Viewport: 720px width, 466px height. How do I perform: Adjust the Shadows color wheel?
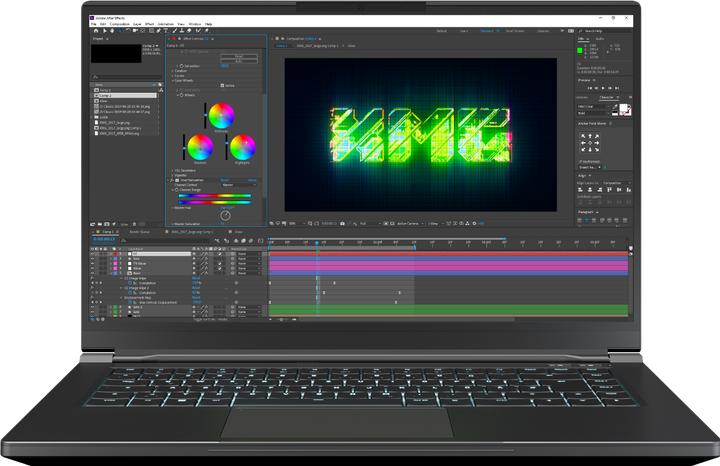tap(200, 147)
